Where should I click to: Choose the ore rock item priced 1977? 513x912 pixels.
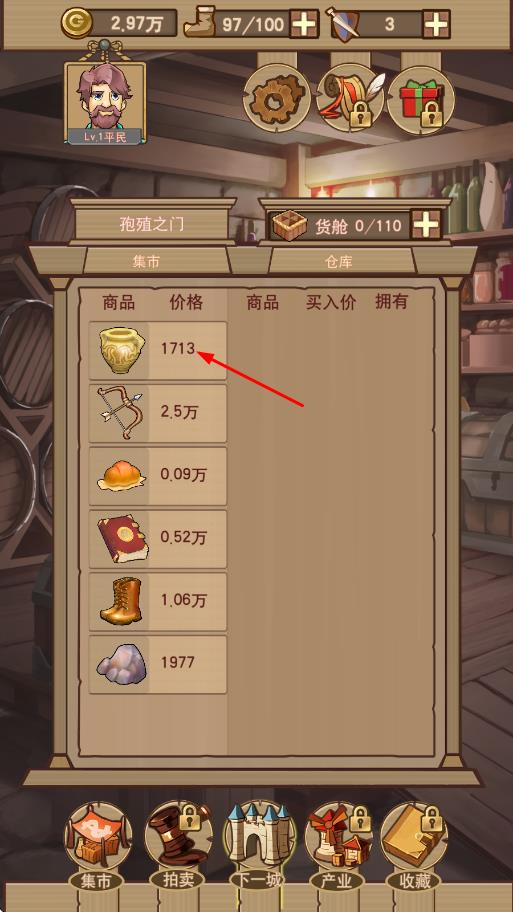click(x=158, y=664)
